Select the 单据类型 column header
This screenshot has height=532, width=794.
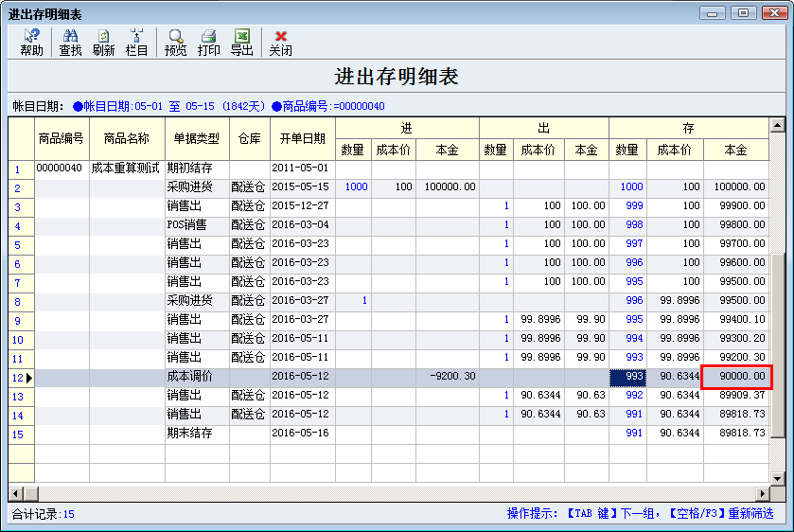pos(197,139)
